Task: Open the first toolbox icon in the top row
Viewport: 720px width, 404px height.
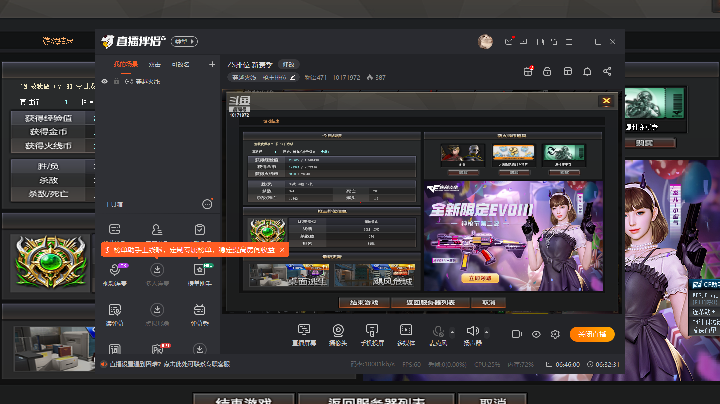Action: pyautogui.click(x=114, y=229)
